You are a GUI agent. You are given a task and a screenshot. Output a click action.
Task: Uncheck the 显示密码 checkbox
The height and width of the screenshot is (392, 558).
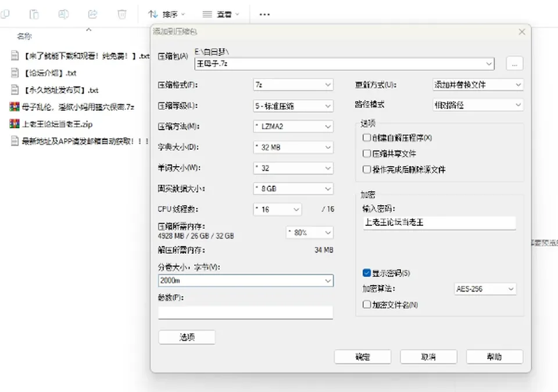click(x=367, y=273)
